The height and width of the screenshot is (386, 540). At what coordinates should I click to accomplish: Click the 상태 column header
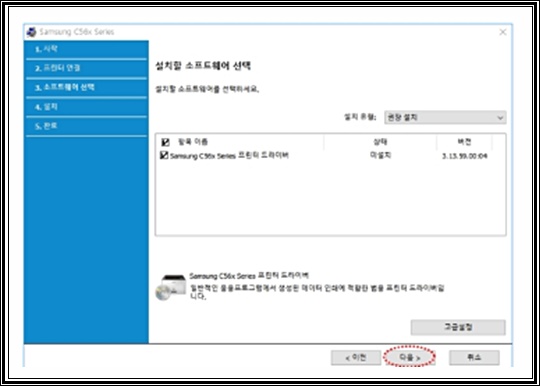pyautogui.click(x=380, y=142)
